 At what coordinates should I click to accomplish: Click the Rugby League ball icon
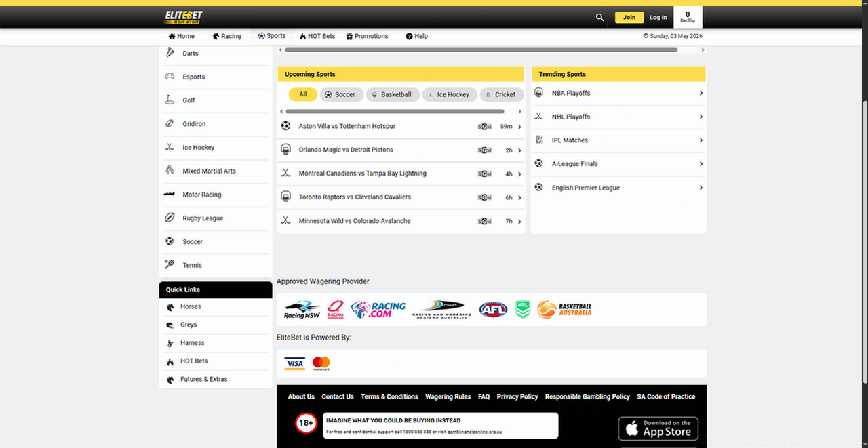click(x=170, y=218)
